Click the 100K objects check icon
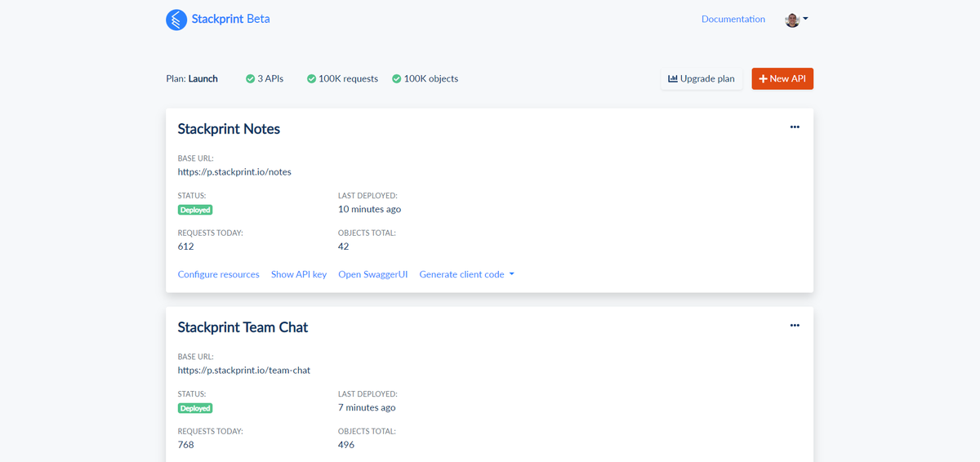 396,79
